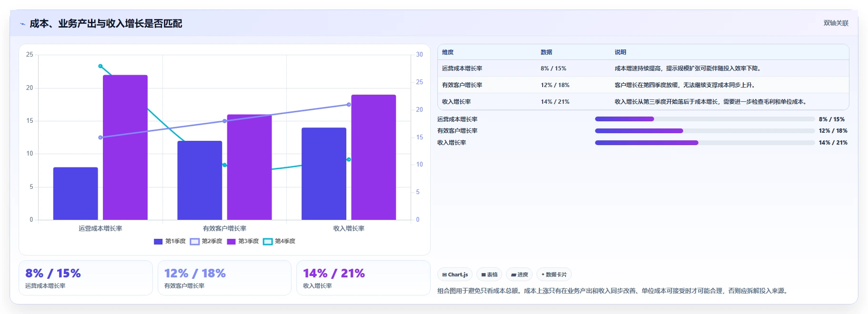Click the purple 第3季度 bar for 有效客户增长率
The height and width of the screenshot is (314, 868).
pyautogui.click(x=250, y=167)
